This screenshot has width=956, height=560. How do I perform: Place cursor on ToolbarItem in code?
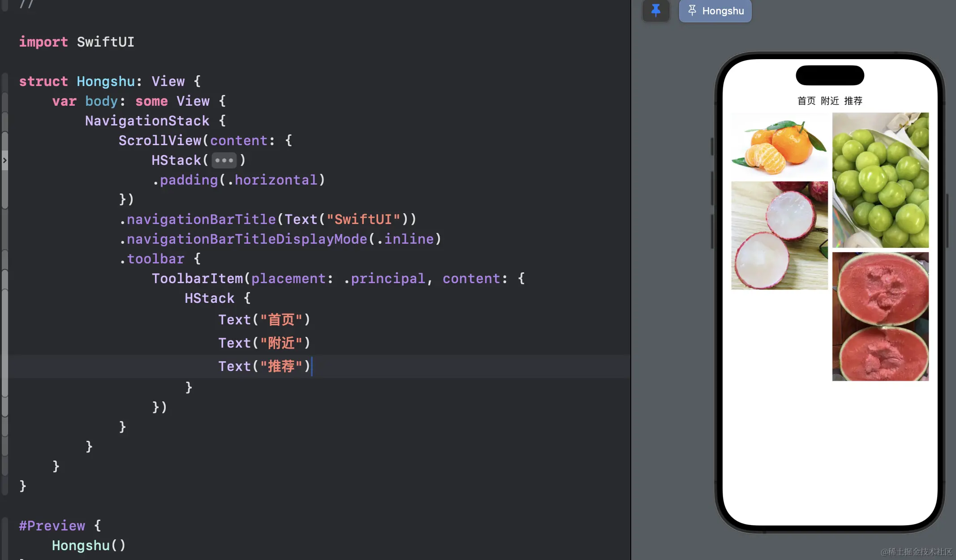(x=197, y=279)
